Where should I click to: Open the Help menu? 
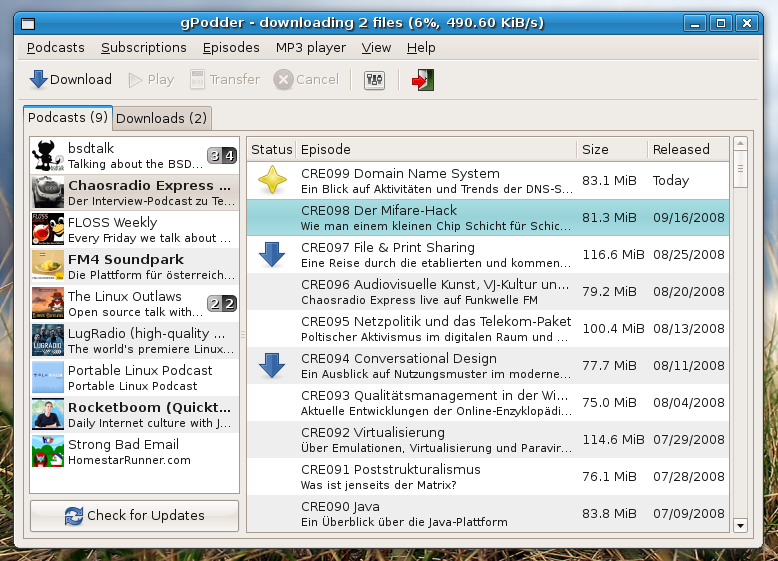[421, 48]
